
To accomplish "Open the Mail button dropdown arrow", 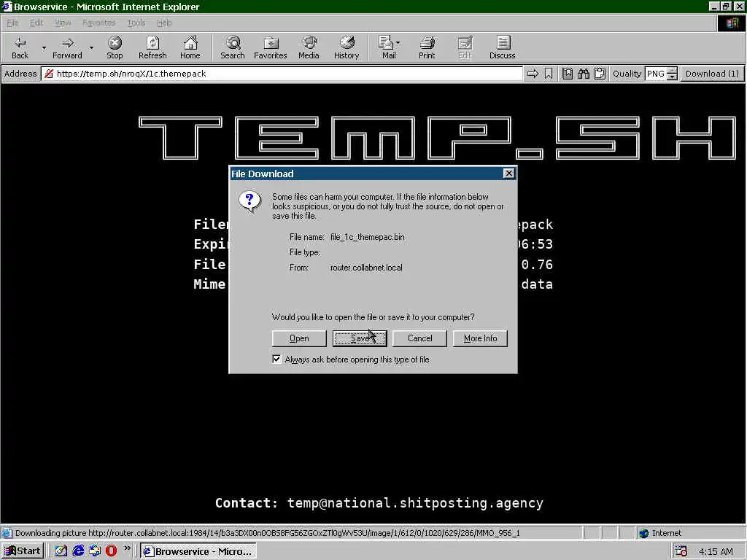I will coord(398,43).
